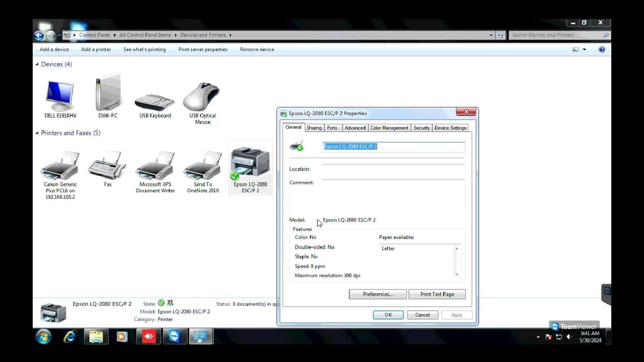Click the address bar refresh button
Screen dimensions: 644x362
[x=501, y=35]
